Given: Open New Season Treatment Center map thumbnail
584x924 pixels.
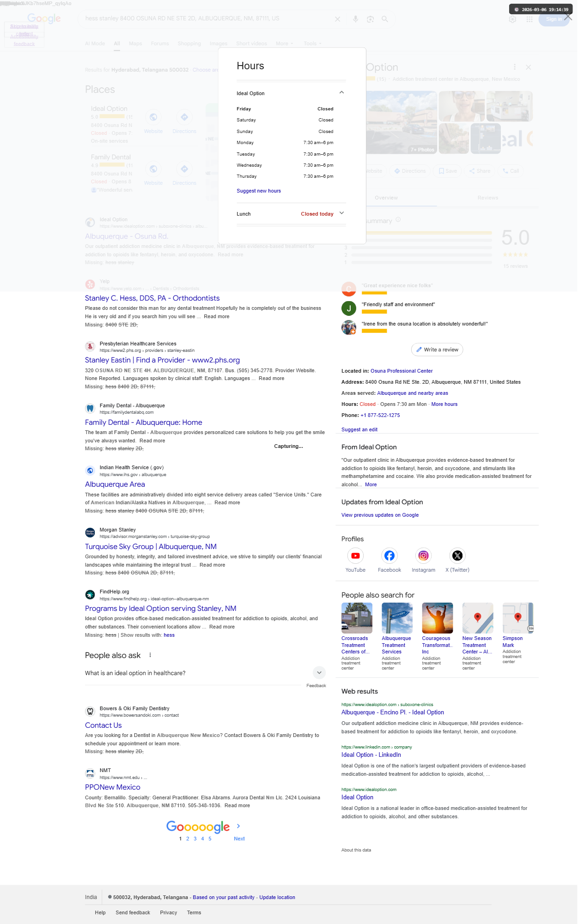Looking at the screenshot, I should (478, 618).
